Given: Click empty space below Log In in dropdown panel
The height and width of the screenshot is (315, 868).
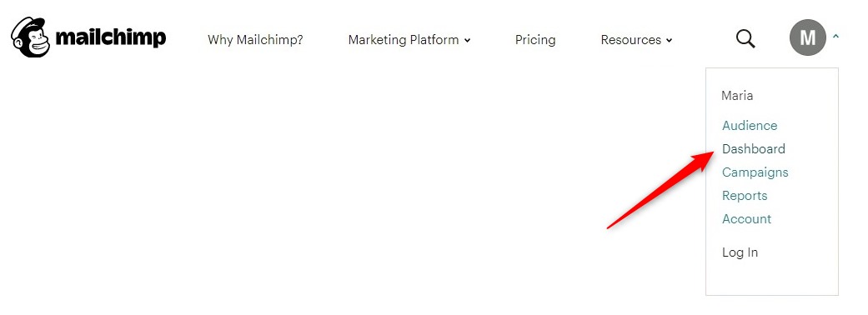Looking at the screenshot, I should coord(771,278).
